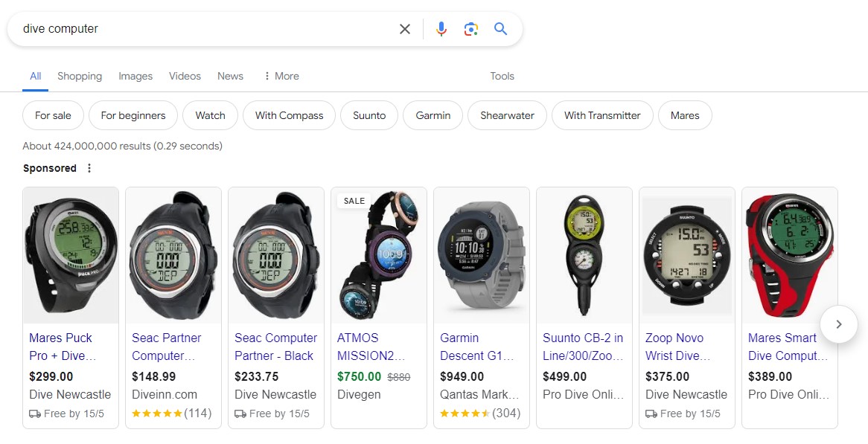Screen dimensions: 868x444
Task: Open the Suunto CB-2 console image
Action: (x=584, y=255)
